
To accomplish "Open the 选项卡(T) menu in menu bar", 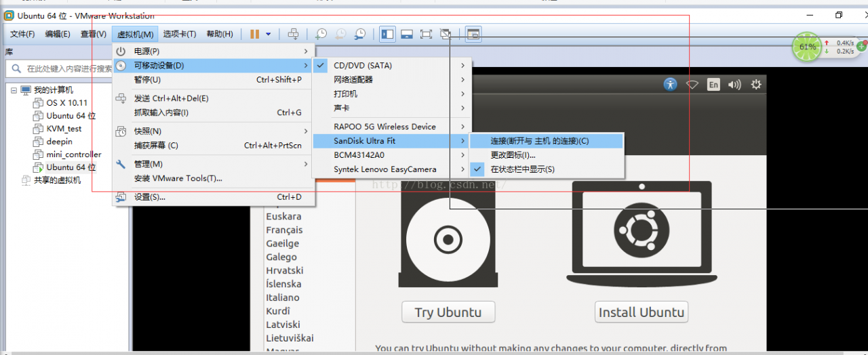I will point(180,34).
